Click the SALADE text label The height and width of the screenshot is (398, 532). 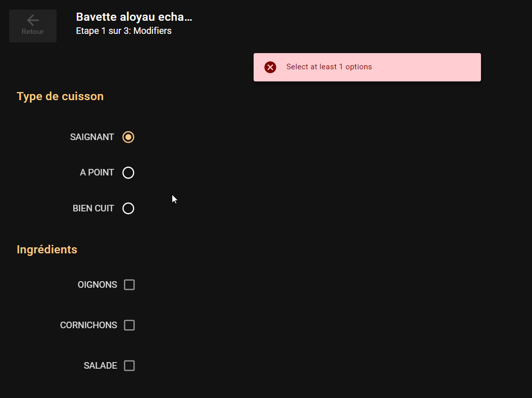point(101,366)
